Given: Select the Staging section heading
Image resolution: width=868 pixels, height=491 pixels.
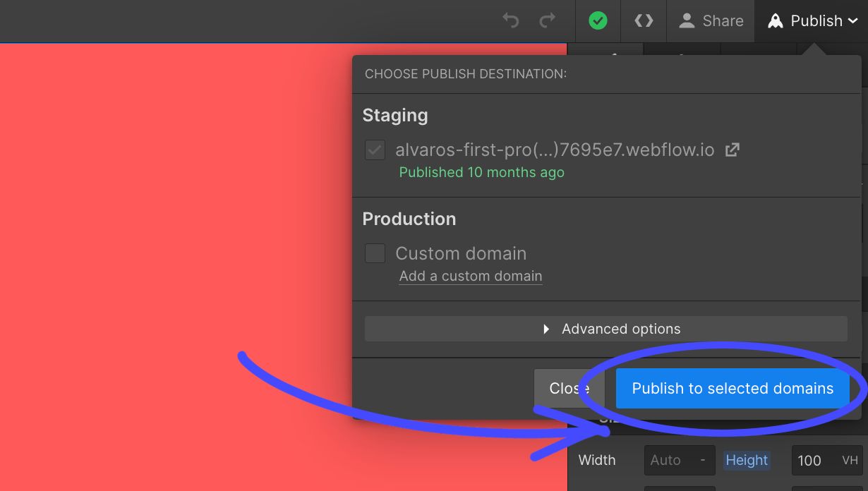Looking at the screenshot, I should coord(395,115).
